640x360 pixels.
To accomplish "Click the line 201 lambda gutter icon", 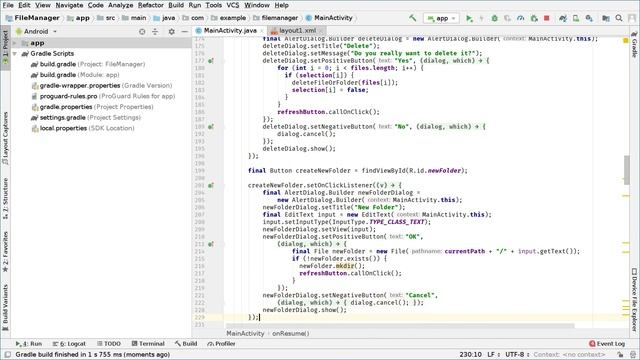I will 211,185.
